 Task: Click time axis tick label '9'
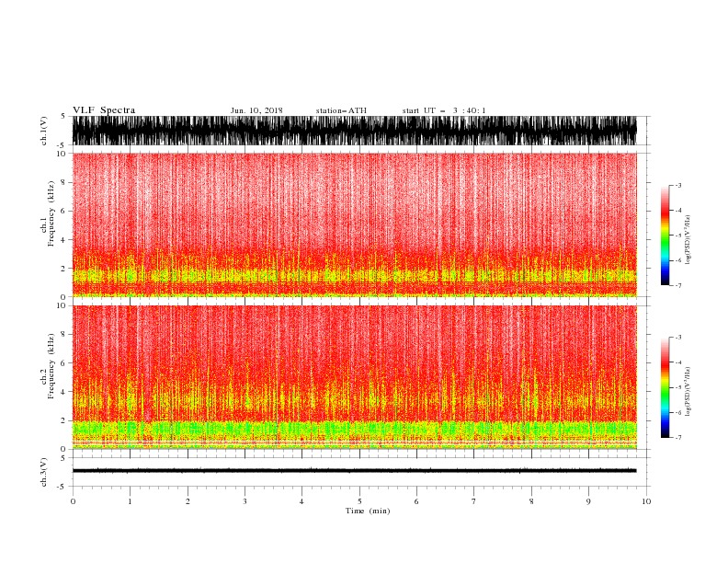coord(588,501)
